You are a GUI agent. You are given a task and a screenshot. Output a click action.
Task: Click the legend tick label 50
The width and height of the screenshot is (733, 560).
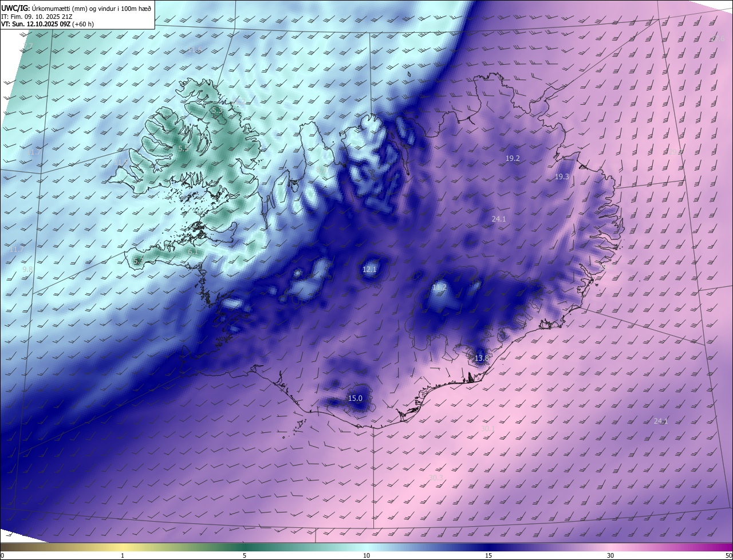click(728, 555)
